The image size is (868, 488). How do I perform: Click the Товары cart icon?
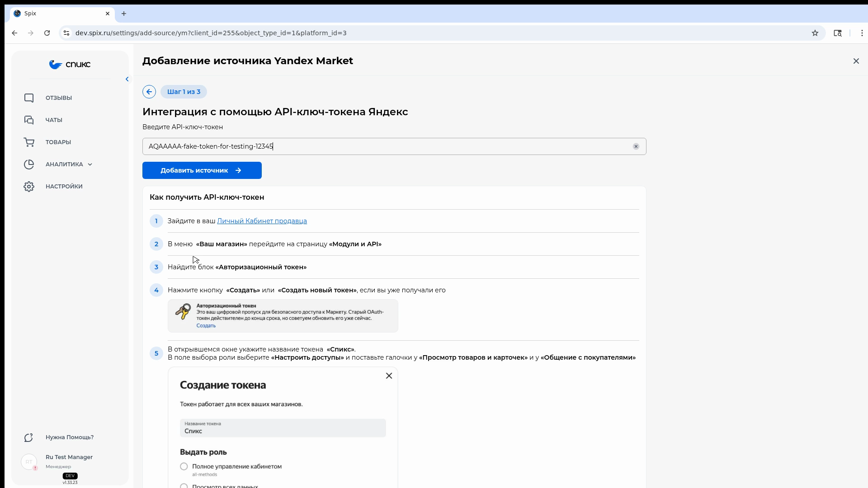point(29,142)
